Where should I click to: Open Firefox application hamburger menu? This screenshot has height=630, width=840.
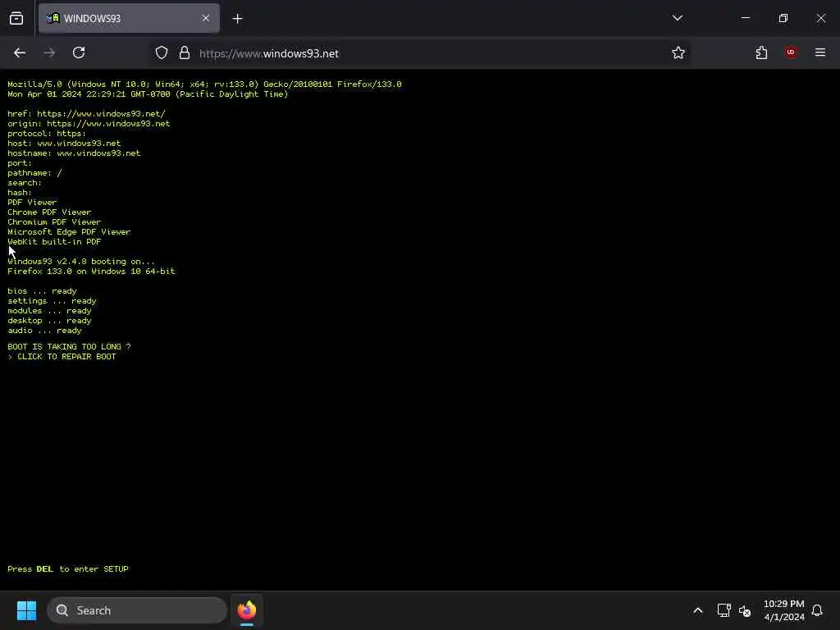(x=819, y=52)
